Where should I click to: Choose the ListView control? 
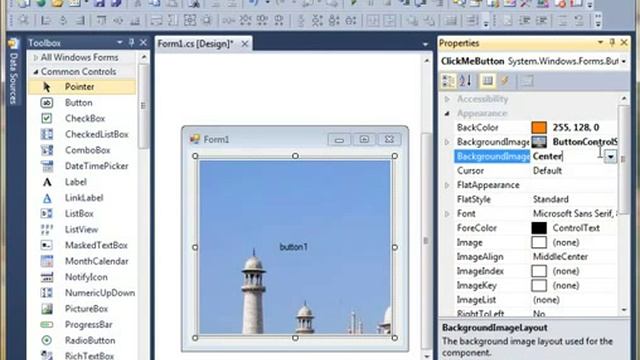pos(82,230)
